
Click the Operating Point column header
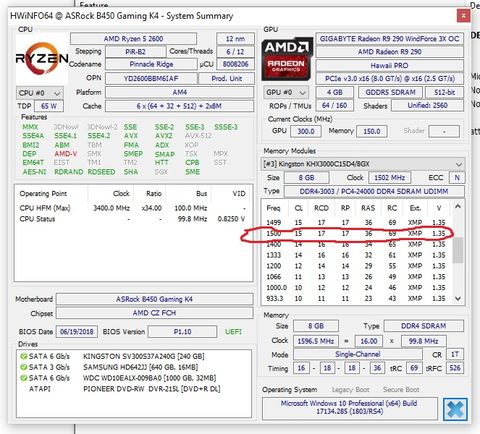click(43, 194)
